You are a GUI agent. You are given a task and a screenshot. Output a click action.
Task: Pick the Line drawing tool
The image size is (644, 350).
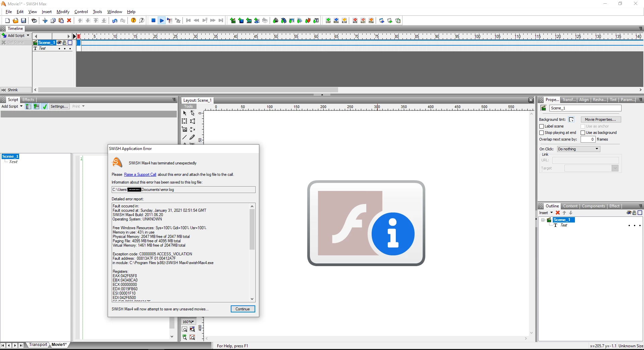tap(184, 137)
